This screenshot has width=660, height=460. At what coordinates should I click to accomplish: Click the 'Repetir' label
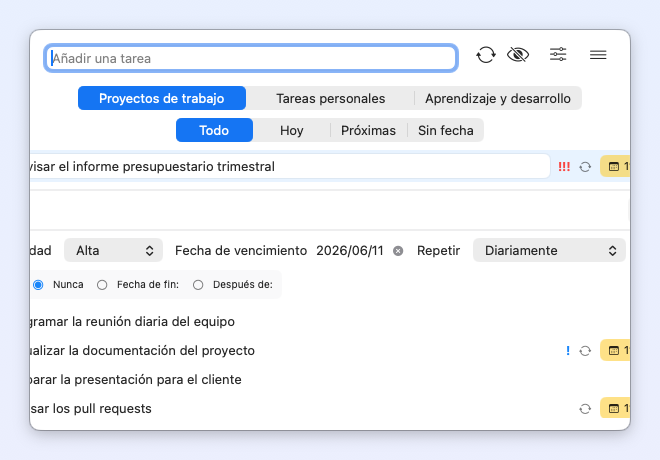click(x=438, y=250)
